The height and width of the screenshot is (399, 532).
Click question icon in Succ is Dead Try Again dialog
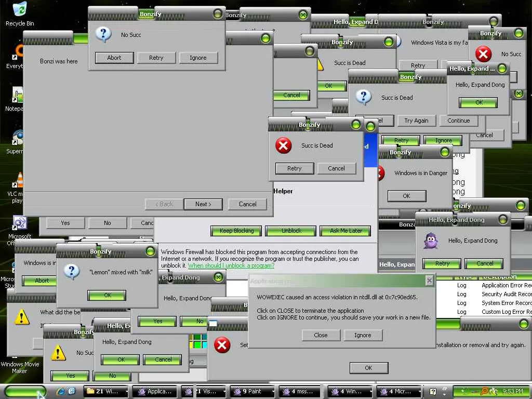(x=363, y=97)
